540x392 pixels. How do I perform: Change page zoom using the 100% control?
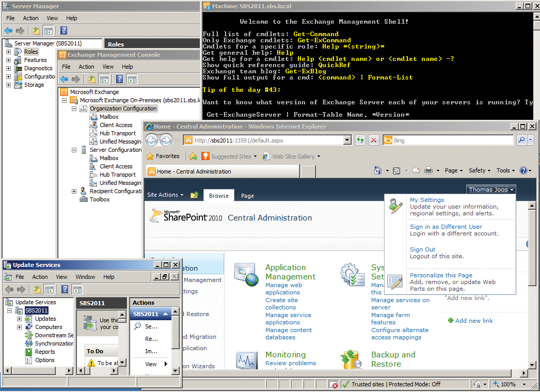click(509, 384)
